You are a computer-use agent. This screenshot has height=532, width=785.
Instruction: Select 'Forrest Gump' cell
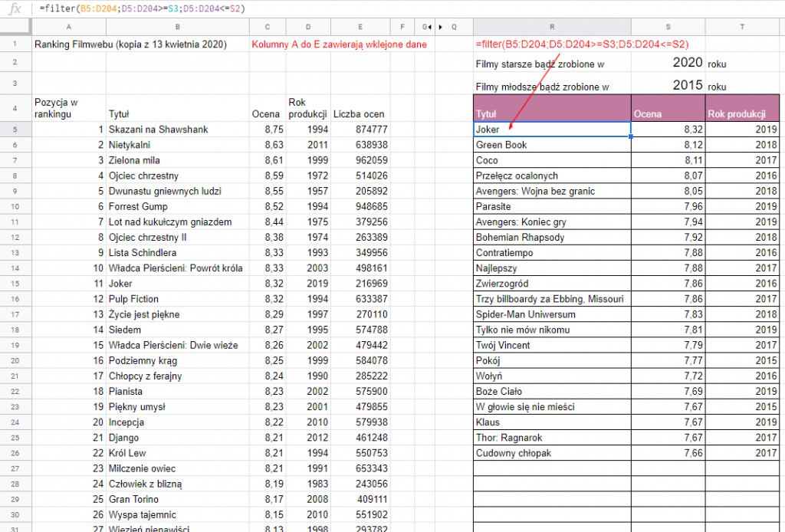coord(178,207)
